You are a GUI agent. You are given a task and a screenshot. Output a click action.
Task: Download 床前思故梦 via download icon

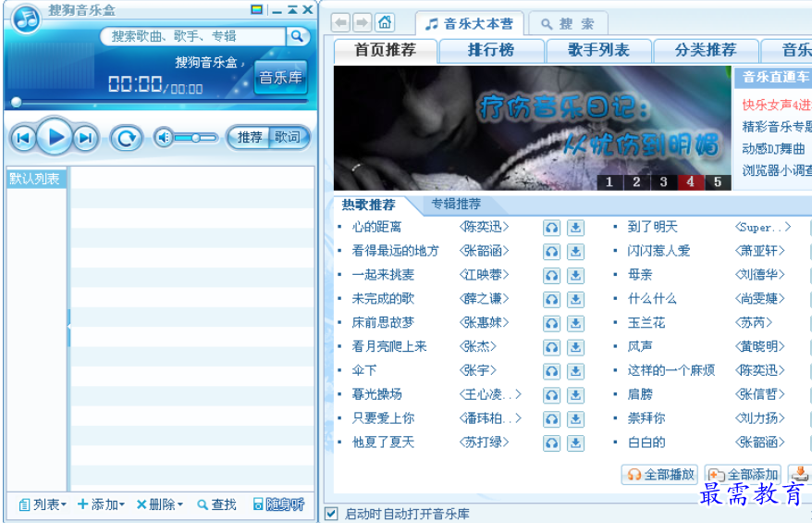575,324
